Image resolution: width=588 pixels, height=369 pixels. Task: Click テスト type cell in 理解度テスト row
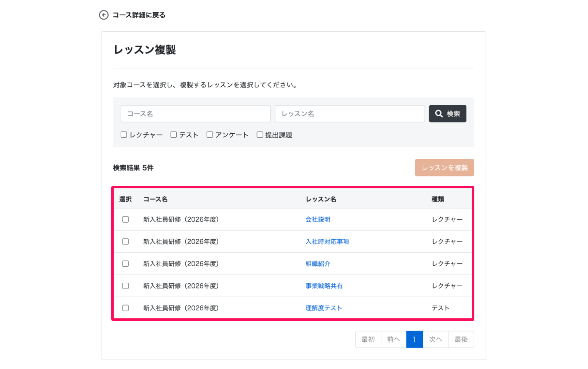click(x=440, y=308)
